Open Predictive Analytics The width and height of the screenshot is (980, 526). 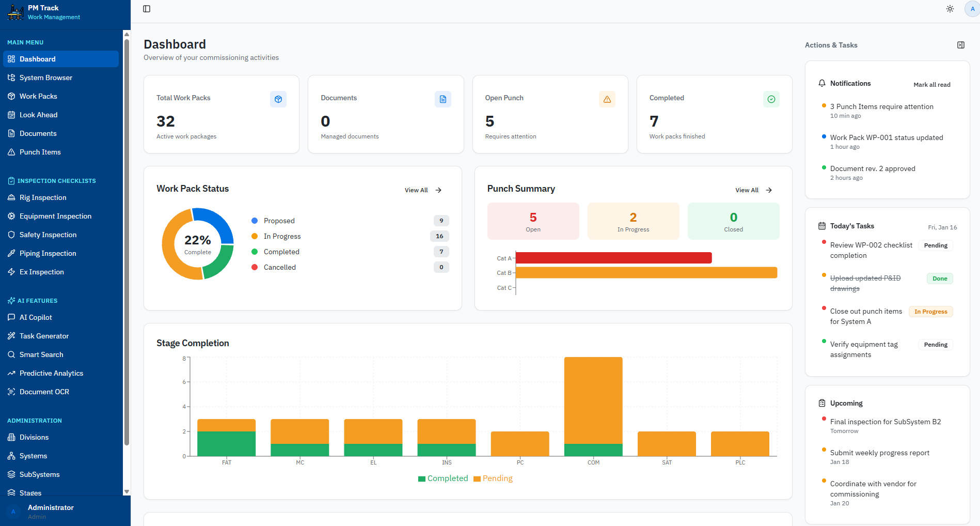[61, 373]
